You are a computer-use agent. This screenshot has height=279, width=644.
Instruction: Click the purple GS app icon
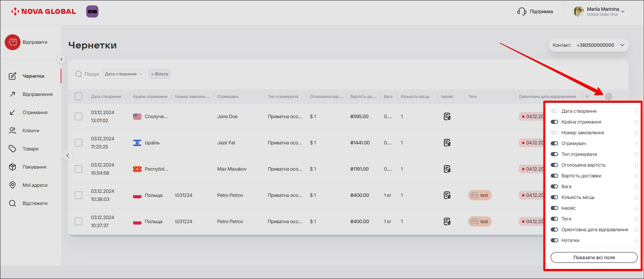tap(92, 11)
